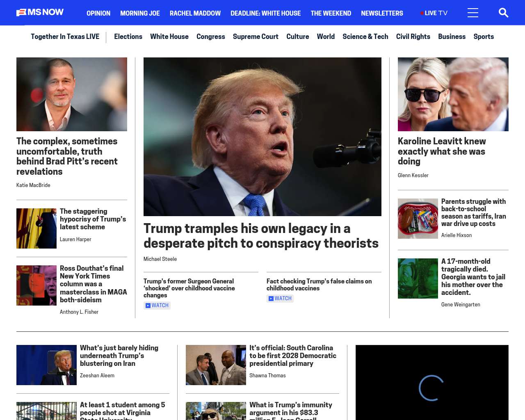The height and width of the screenshot is (420, 525).
Task: Open the South Carolina primary story thumbnail
Action: (216, 365)
